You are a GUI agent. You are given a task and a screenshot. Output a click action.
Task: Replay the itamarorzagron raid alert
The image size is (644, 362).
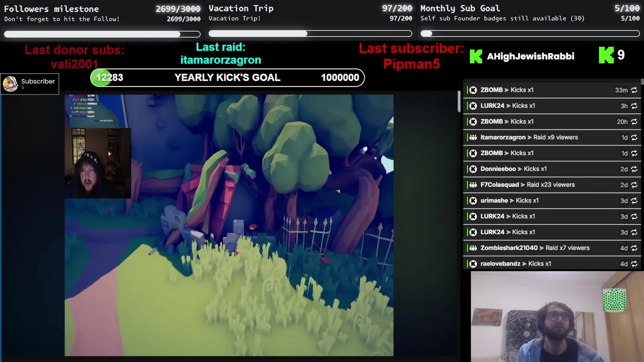click(x=634, y=137)
